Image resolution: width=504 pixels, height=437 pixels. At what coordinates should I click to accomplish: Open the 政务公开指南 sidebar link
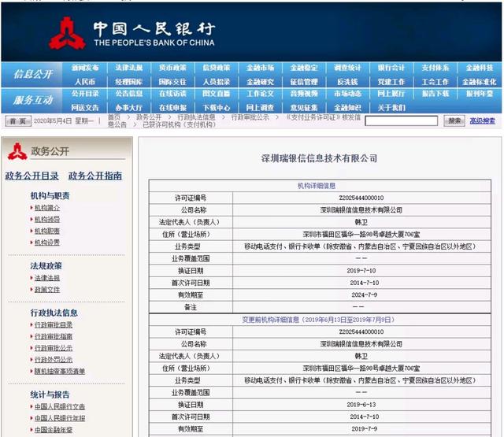[x=95, y=176]
